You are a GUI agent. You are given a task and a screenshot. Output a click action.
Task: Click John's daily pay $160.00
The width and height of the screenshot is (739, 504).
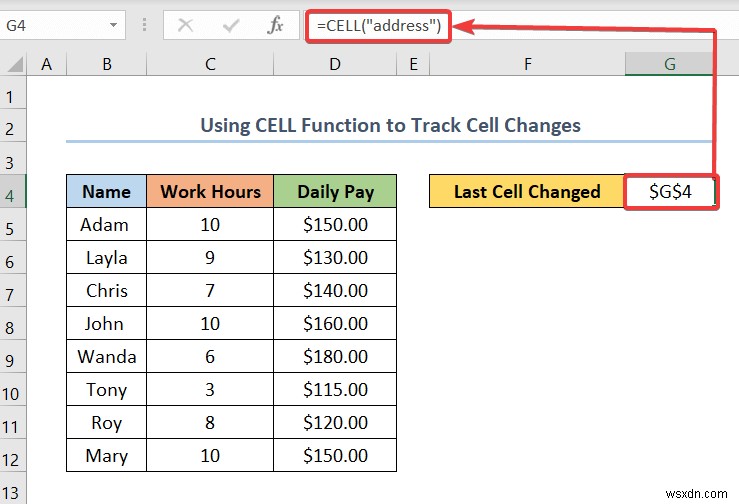pos(335,323)
